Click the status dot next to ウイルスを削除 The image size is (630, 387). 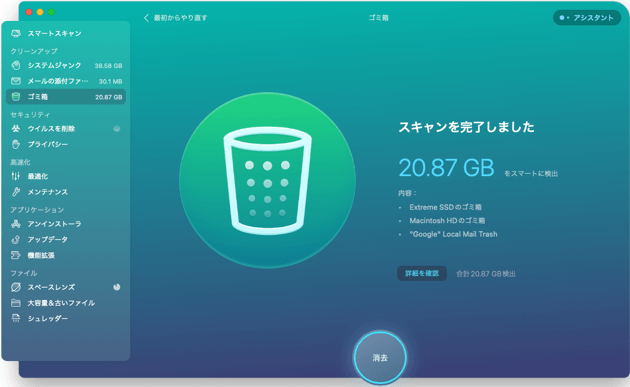(x=117, y=129)
